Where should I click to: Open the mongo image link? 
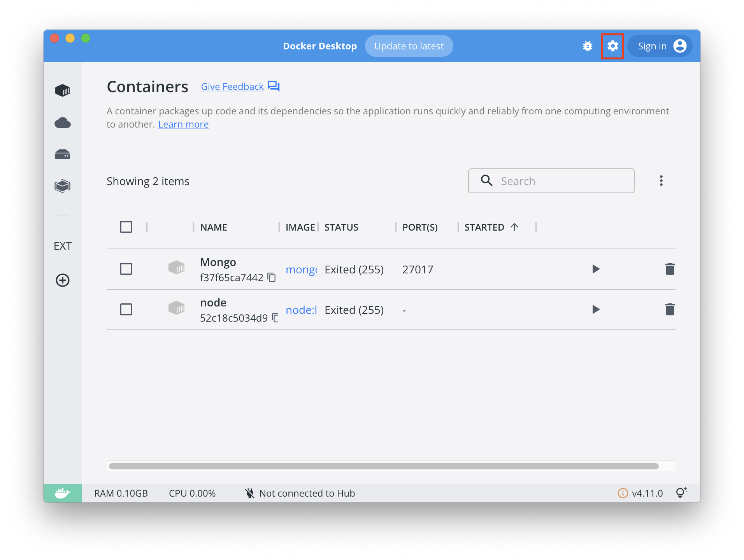click(x=301, y=269)
